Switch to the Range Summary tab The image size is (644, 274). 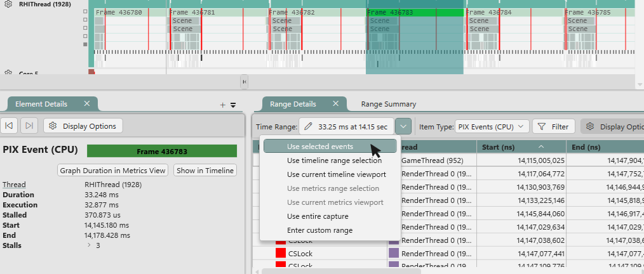coord(389,104)
